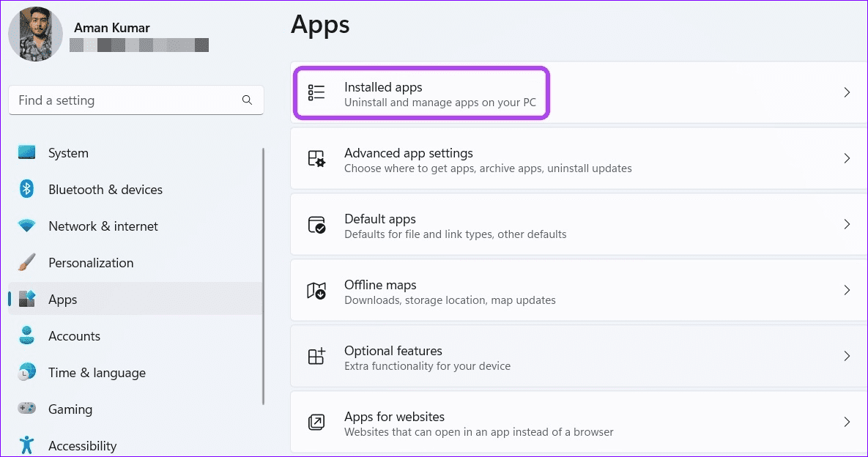The image size is (868, 457).
Task: Click the Network & internet entry
Action: 103,226
